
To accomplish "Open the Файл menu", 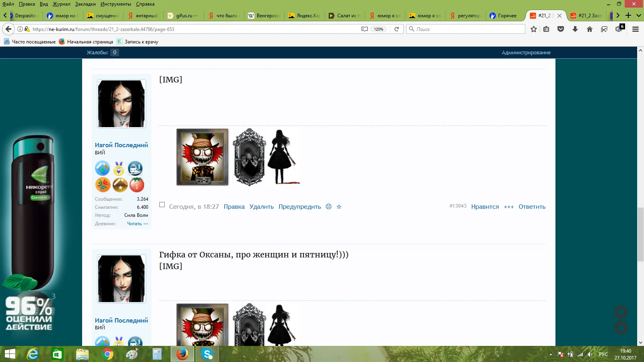I will pyautogui.click(x=8, y=4).
